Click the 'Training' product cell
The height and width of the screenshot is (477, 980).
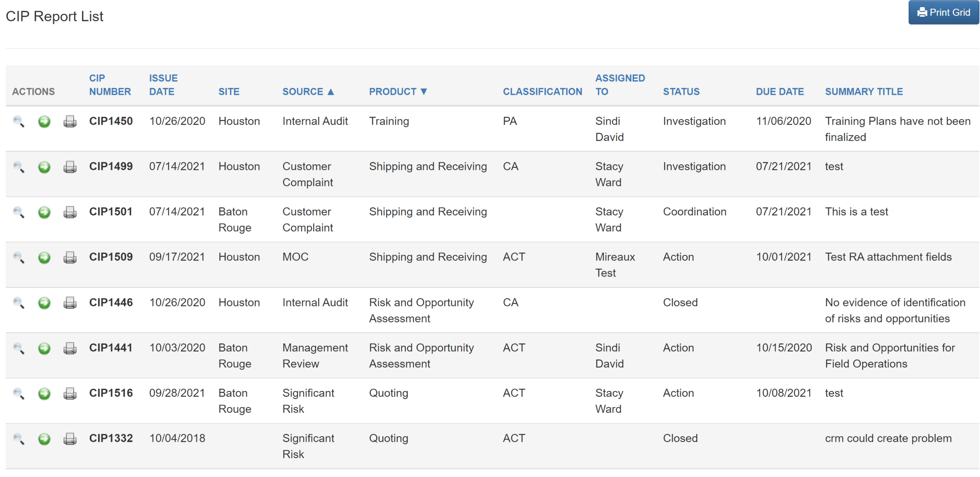[x=389, y=121]
